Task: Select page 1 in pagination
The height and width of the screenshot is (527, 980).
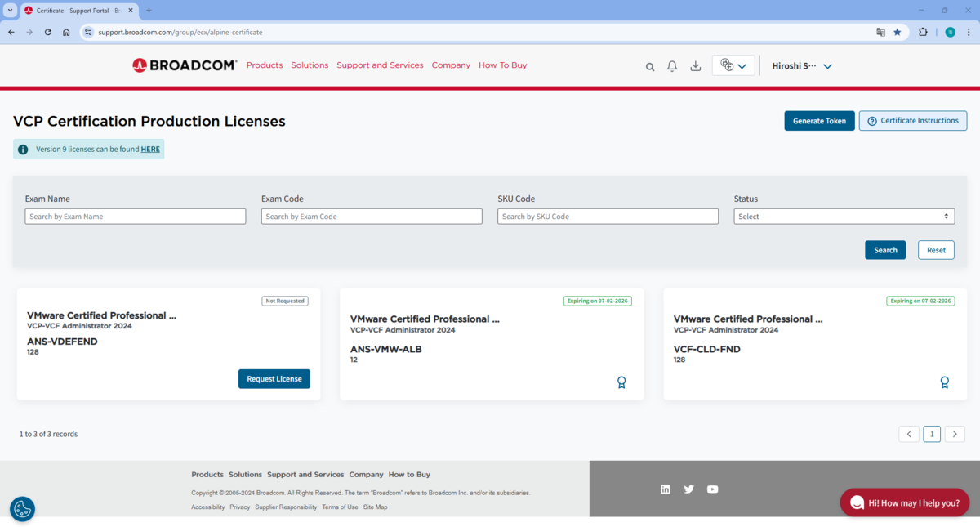Action: [932, 435]
